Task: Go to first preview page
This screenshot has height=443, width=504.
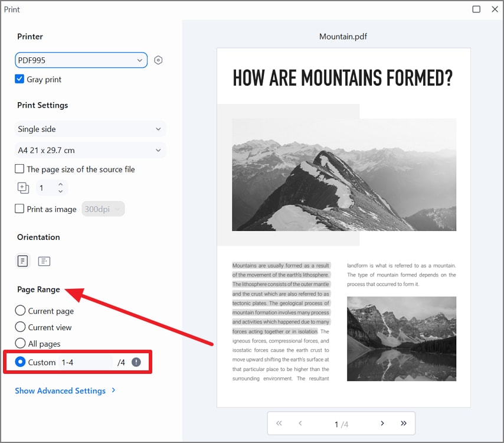Action: [279, 423]
